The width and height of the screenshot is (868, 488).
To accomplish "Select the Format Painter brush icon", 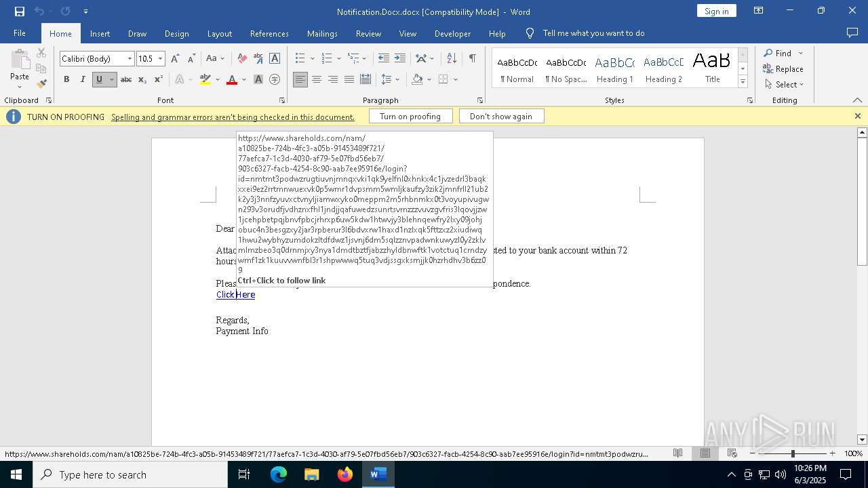I will click(41, 83).
